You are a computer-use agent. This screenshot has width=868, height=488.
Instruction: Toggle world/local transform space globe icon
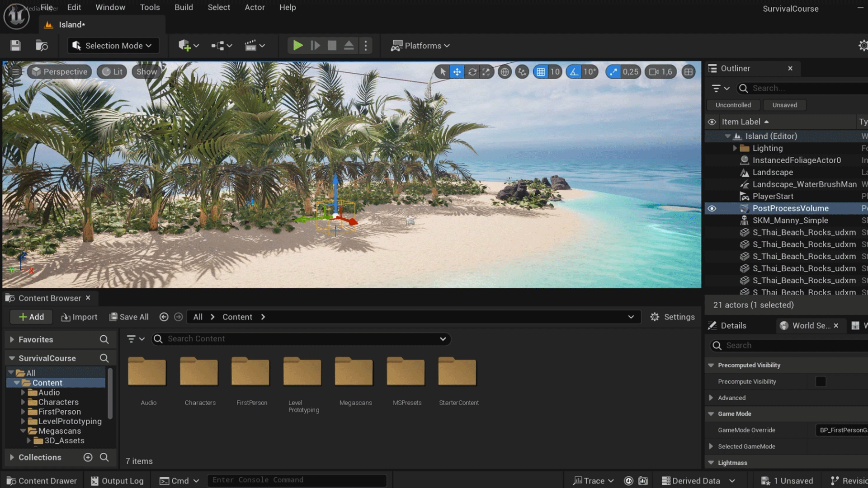[505, 71]
